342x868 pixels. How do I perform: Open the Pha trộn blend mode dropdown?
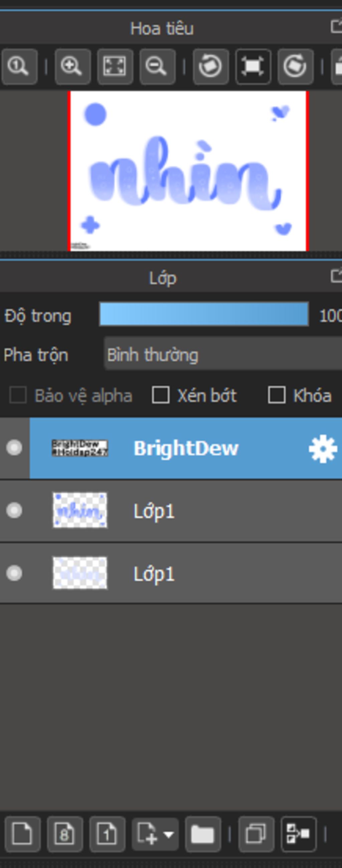(x=222, y=355)
